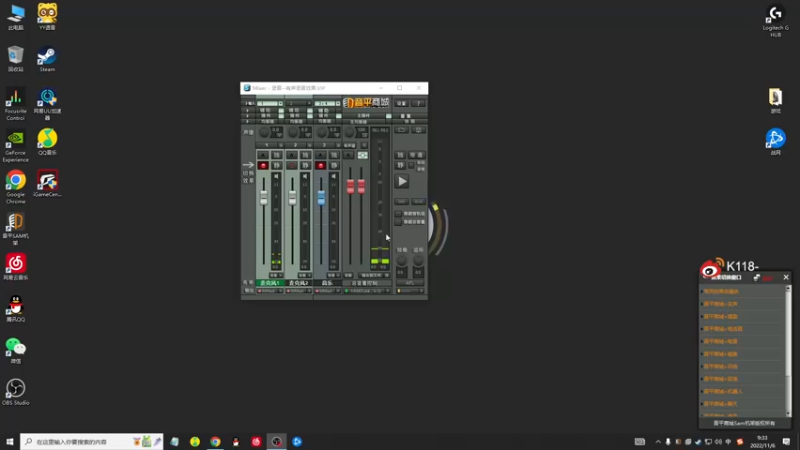Click the Chrome icon in the taskbar
800x450 pixels.
[215, 441]
